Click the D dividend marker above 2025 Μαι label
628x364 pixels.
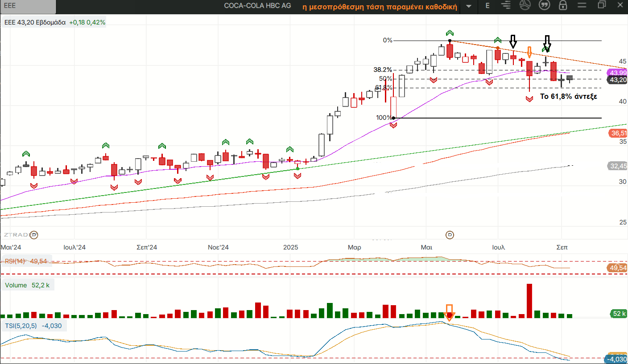coord(450,234)
